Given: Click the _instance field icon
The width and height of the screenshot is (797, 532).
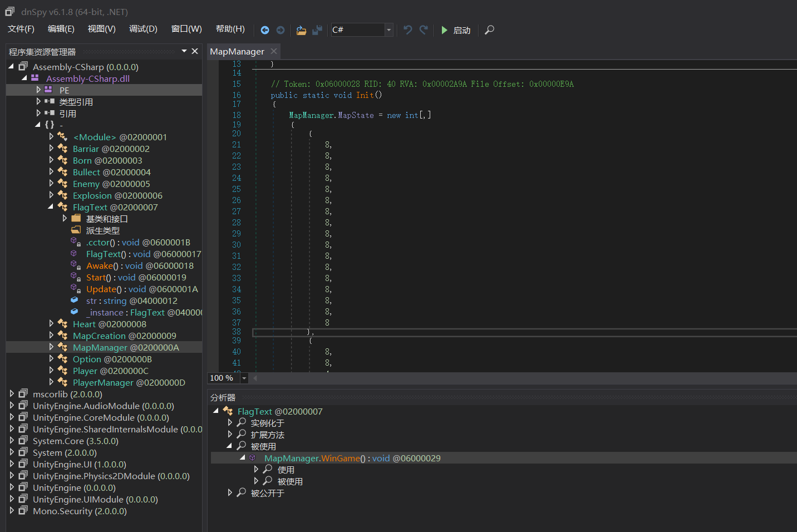Looking at the screenshot, I should point(75,312).
